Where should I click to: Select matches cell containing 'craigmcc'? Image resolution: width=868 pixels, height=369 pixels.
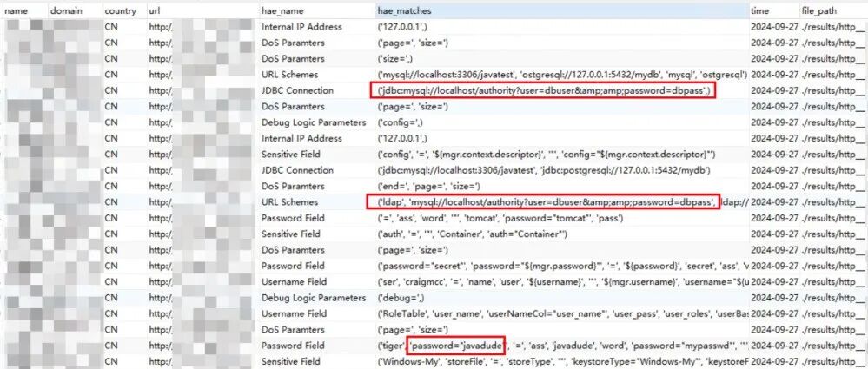[x=562, y=281]
